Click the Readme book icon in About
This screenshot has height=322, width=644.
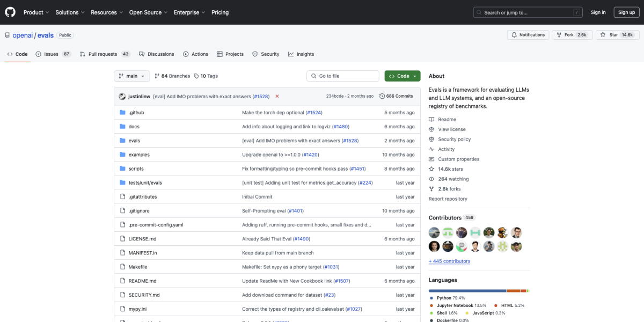[x=433, y=119]
